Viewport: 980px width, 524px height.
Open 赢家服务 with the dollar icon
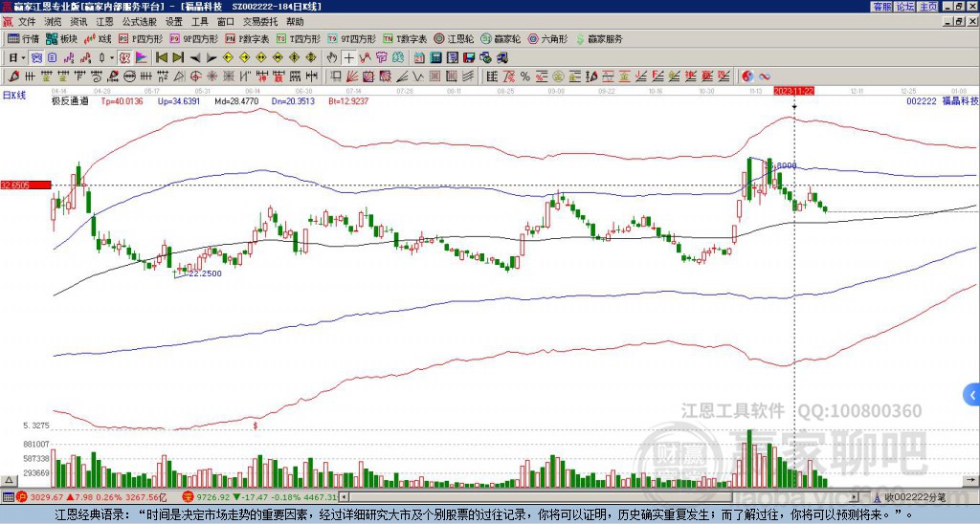[x=599, y=38]
